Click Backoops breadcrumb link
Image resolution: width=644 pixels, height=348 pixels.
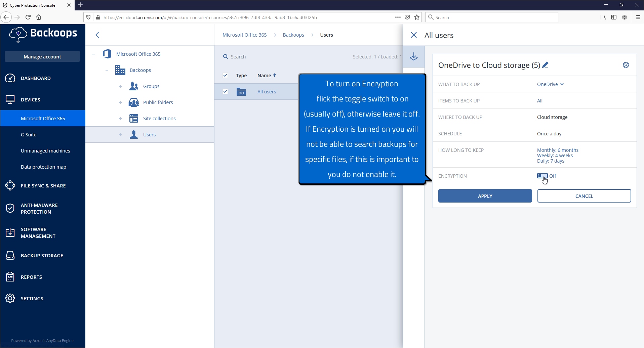tap(293, 35)
